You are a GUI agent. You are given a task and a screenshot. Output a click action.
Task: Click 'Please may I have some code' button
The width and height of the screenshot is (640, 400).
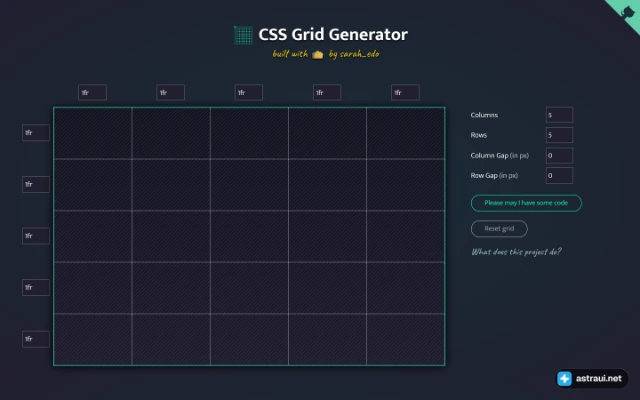526,203
